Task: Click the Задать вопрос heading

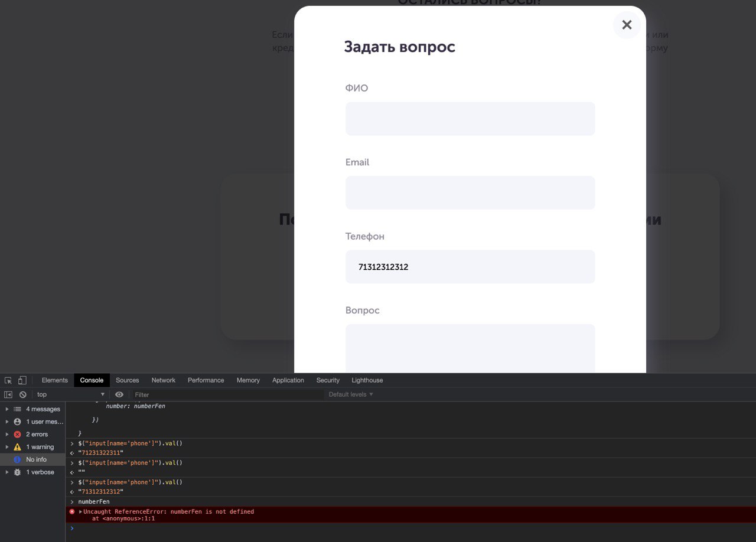Action: tap(400, 47)
